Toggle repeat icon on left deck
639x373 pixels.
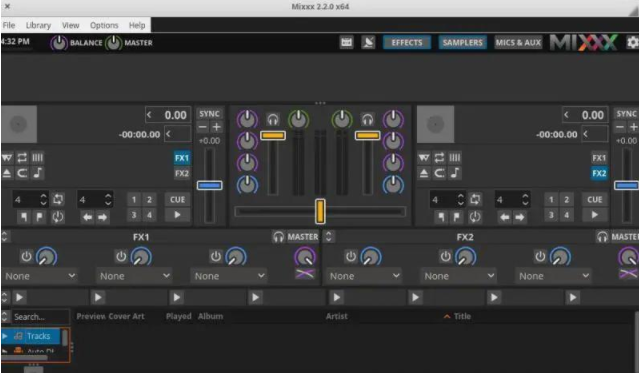click(22, 158)
